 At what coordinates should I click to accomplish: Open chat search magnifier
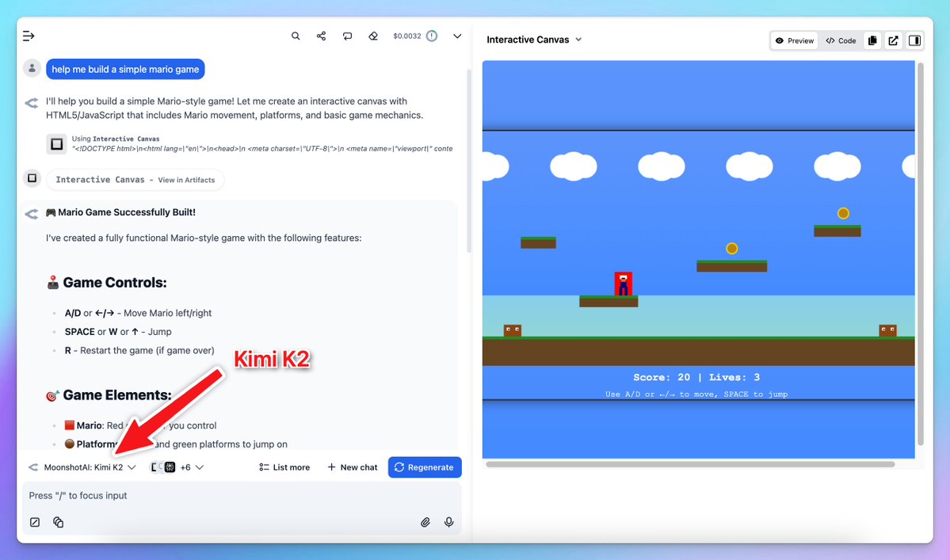click(x=296, y=36)
